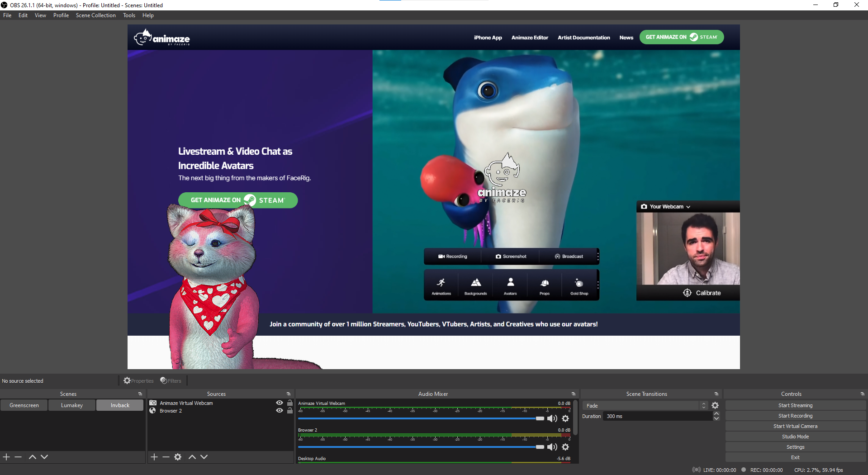
Task: Move the source up in the Sources list
Action: pos(192,457)
